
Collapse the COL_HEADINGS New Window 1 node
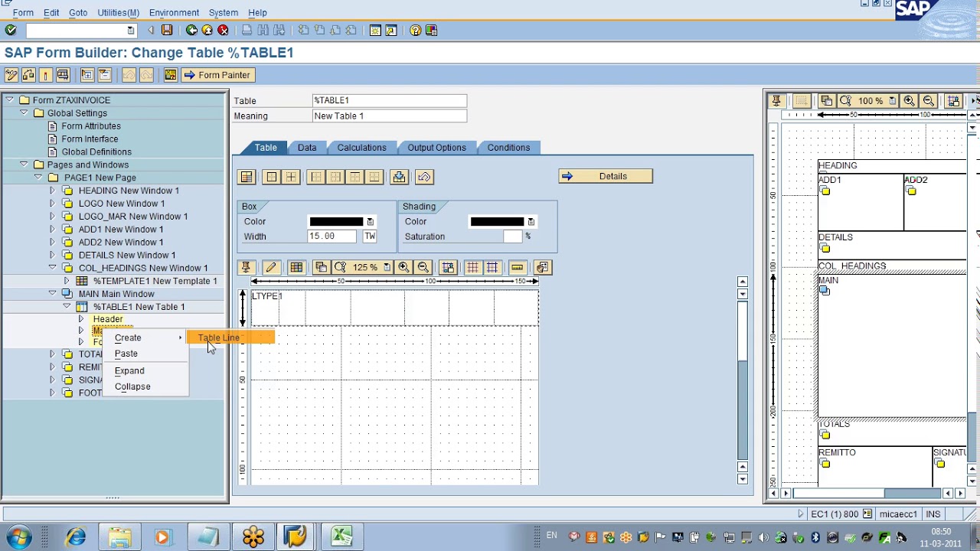coord(52,268)
